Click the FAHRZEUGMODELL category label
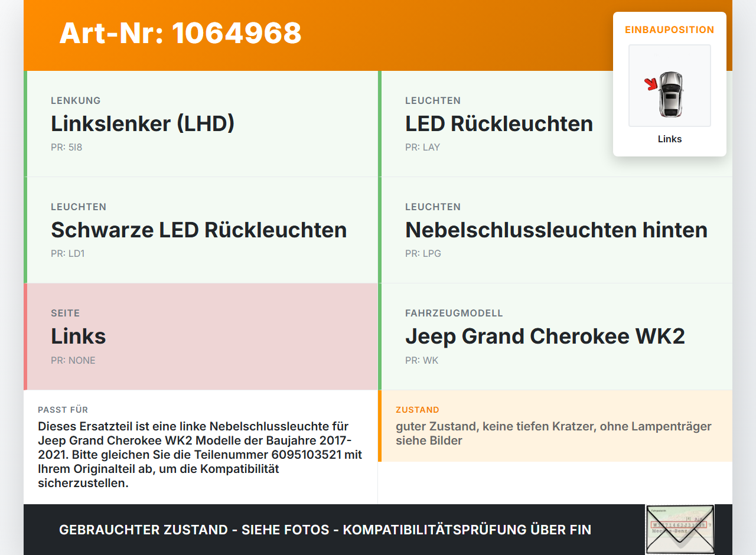Viewport: 756px width, 555px height. click(454, 314)
